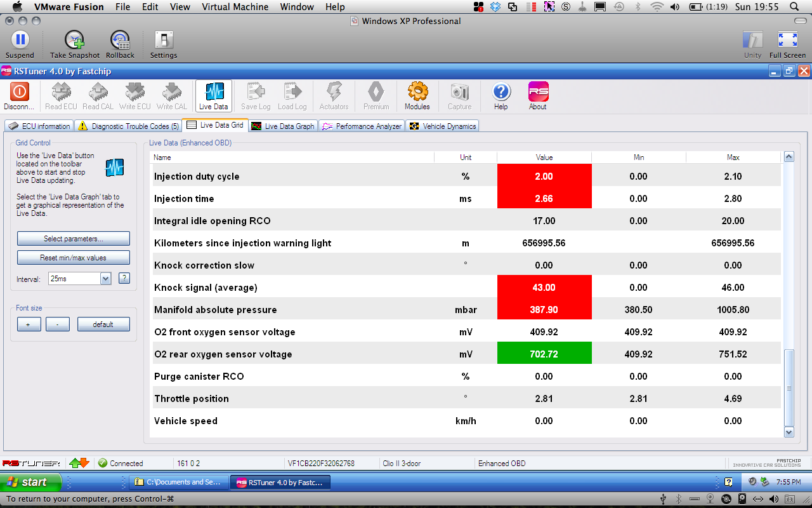The height and width of the screenshot is (508, 812).
Task: Select the Vehicle speed row name
Action: point(185,421)
